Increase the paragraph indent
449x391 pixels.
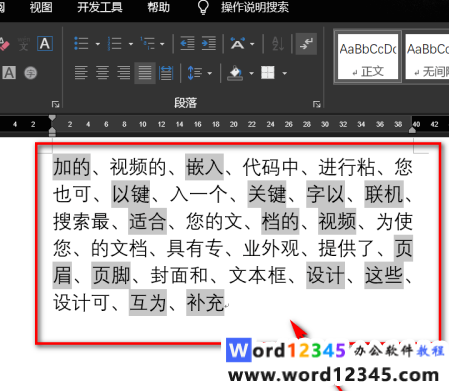tap(209, 44)
